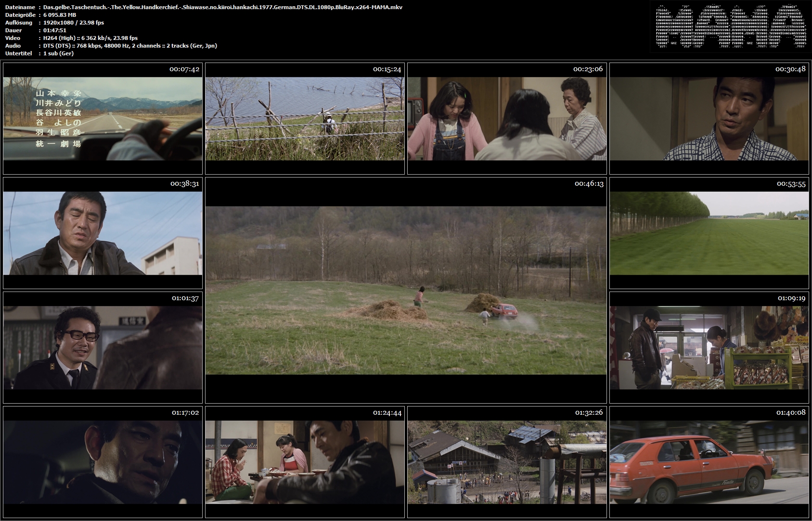This screenshot has height=521, width=812.
Task: Click the Untertitel label
Action: 19,53
